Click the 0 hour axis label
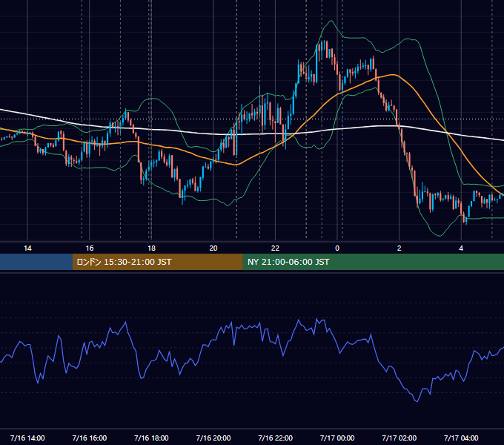This screenshot has height=445, width=504. coord(337,248)
